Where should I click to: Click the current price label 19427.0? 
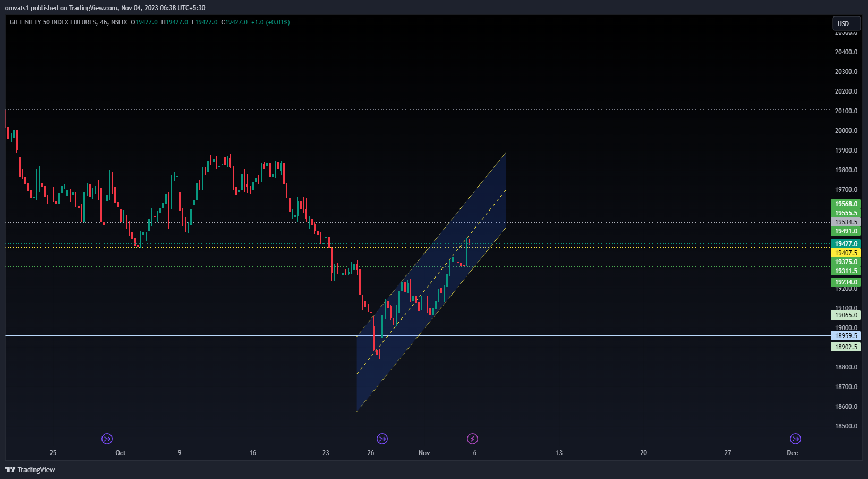[x=846, y=244]
